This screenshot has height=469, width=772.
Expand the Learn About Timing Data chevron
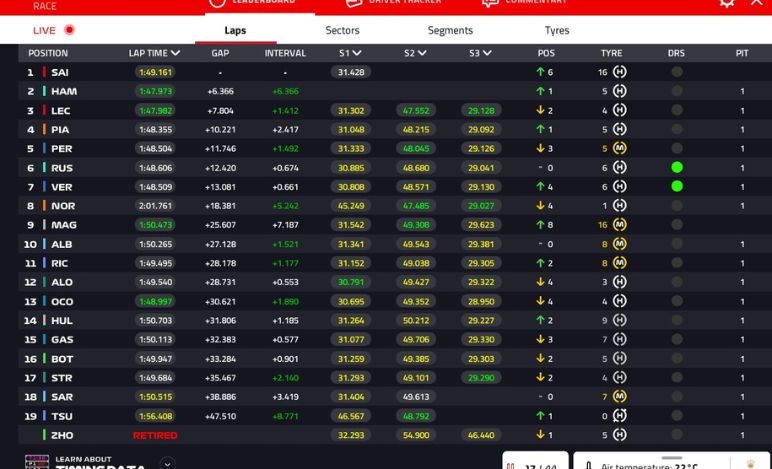click(166, 463)
